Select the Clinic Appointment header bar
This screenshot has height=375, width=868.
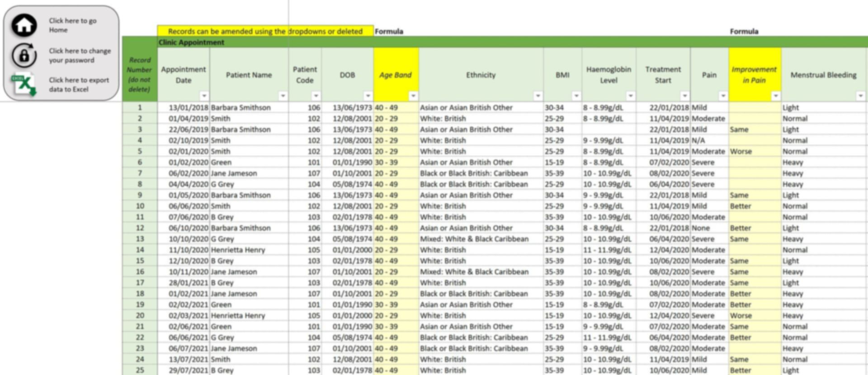[512, 42]
